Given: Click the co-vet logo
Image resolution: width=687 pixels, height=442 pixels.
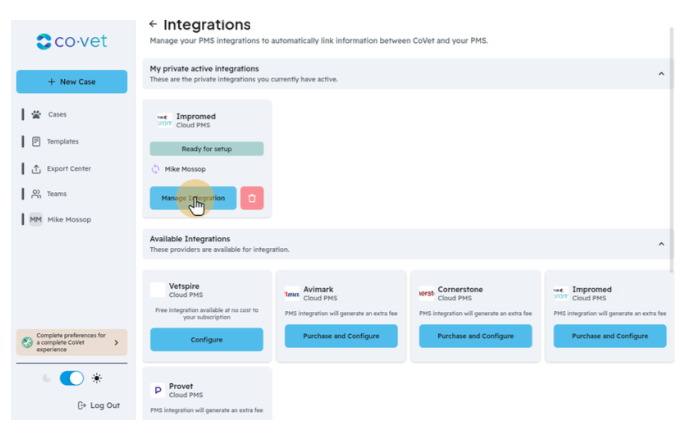Looking at the screenshot, I should 71,42.
